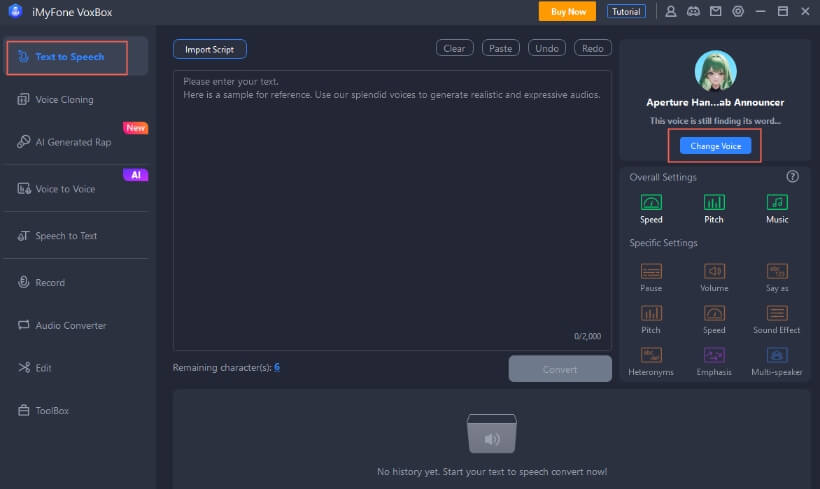820x489 pixels.
Task: Click inside the script text area
Action: (x=392, y=210)
